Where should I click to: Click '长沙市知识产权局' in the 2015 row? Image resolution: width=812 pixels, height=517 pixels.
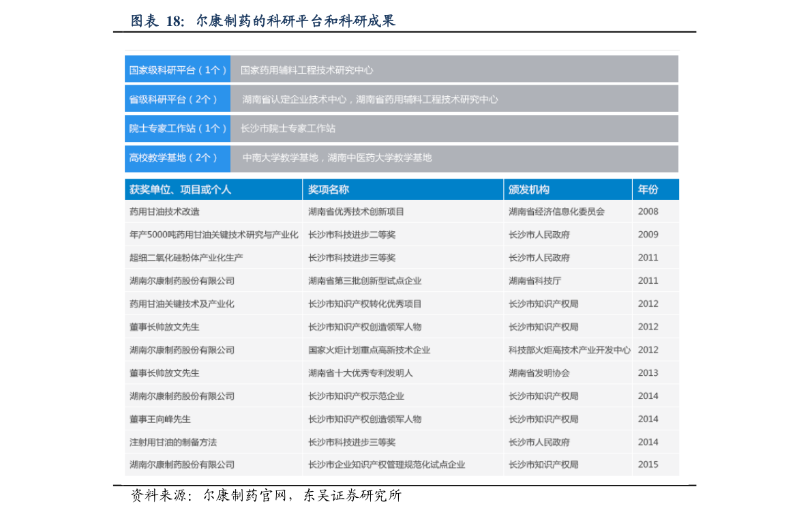coord(543,464)
